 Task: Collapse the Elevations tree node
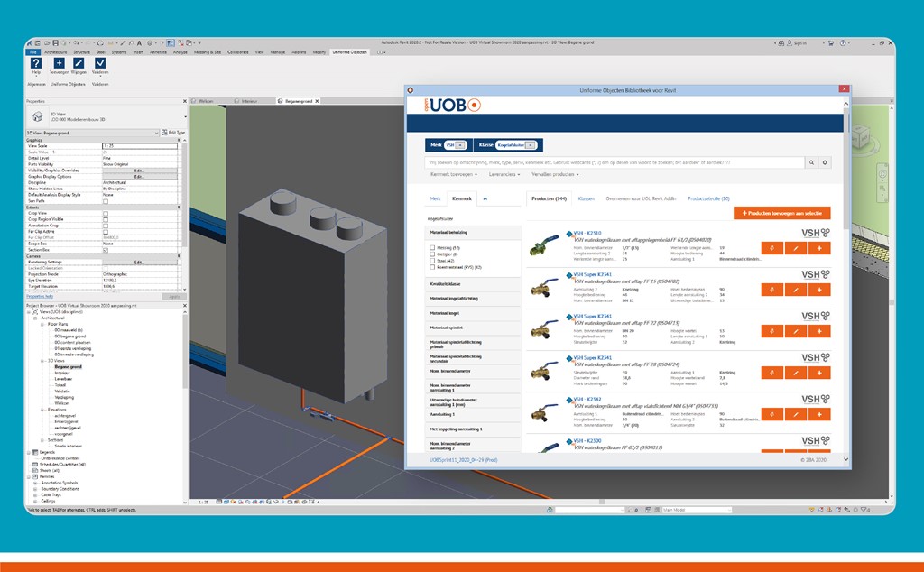pyautogui.click(x=42, y=410)
